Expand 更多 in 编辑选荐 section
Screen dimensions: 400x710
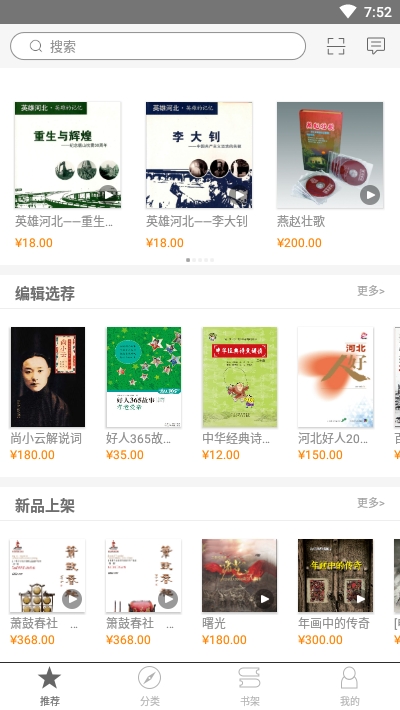click(x=371, y=291)
